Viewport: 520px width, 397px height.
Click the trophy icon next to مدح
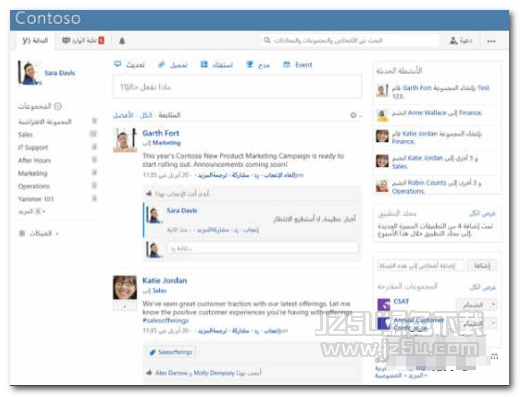click(x=250, y=64)
